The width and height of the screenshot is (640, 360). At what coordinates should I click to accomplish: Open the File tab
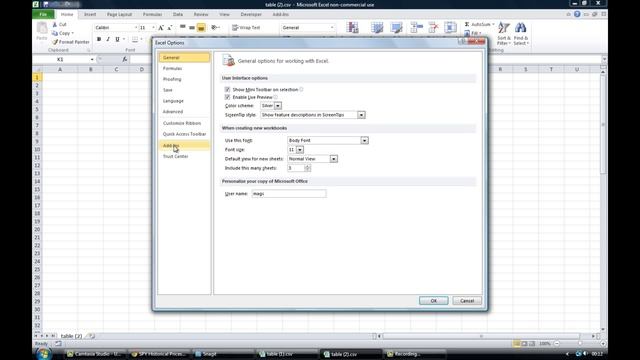click(43, 14)
